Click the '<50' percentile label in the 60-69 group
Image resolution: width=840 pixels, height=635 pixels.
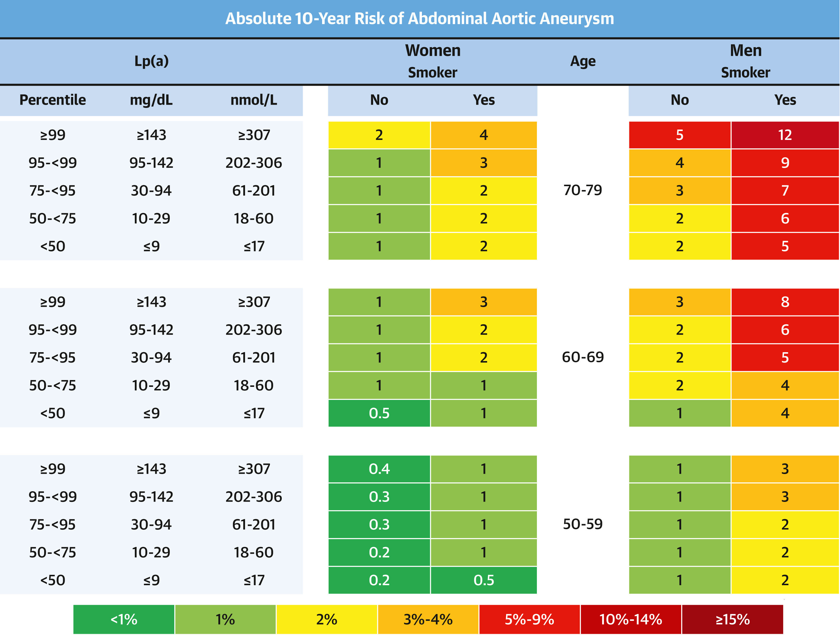53,414
